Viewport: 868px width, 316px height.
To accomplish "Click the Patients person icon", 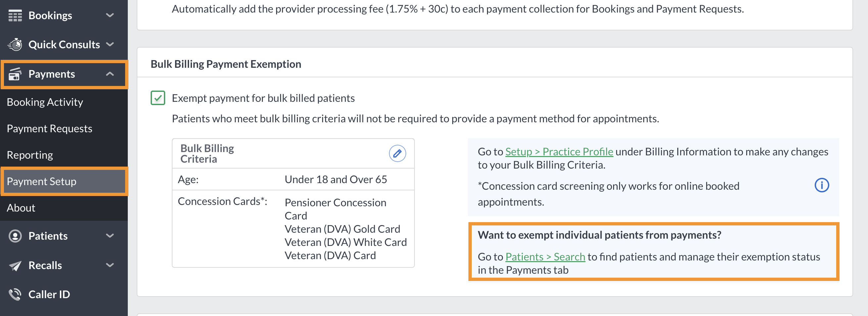I will [15, 236].
